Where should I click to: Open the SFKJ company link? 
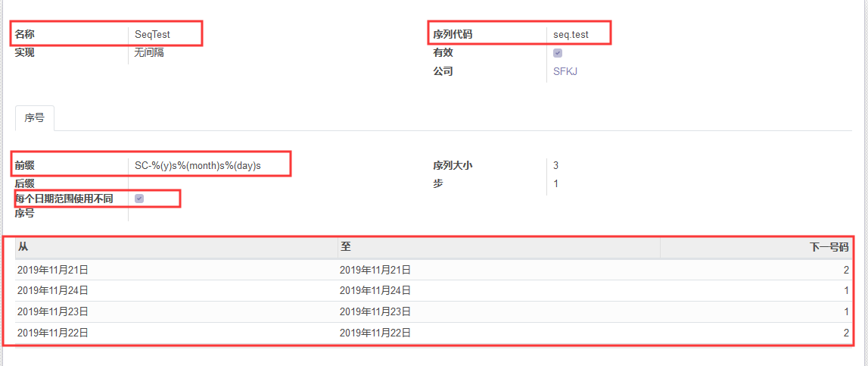tap(565, 71)
